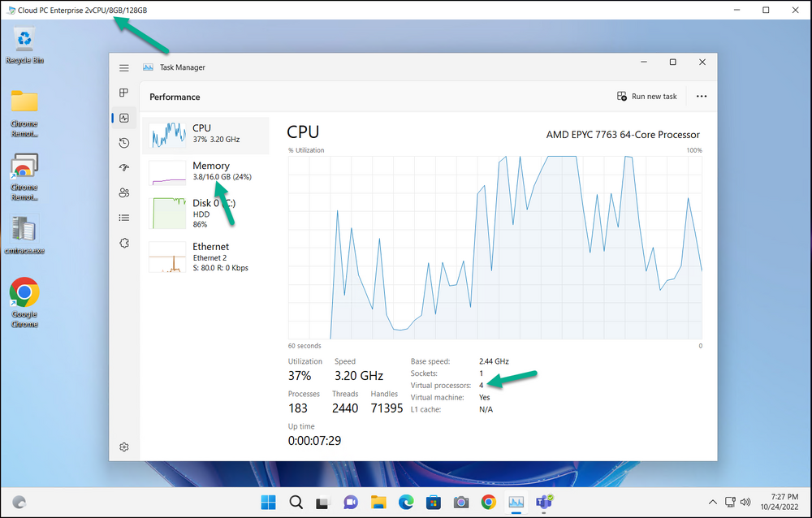Image resolution: width=812 pixels, height=518 pixels.
Task: Click the Virtual machine value Yes
Action: pos(484,397)
